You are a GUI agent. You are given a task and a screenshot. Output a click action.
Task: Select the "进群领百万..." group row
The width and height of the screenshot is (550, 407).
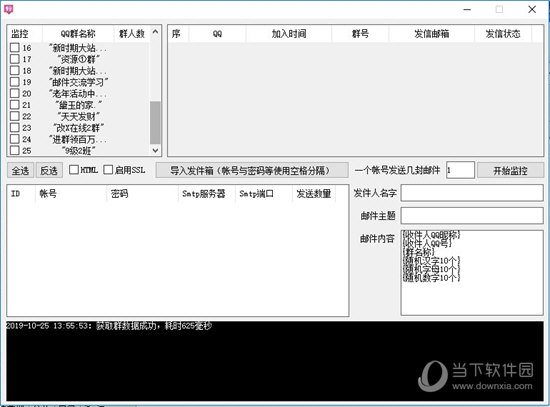coord(78,139)
